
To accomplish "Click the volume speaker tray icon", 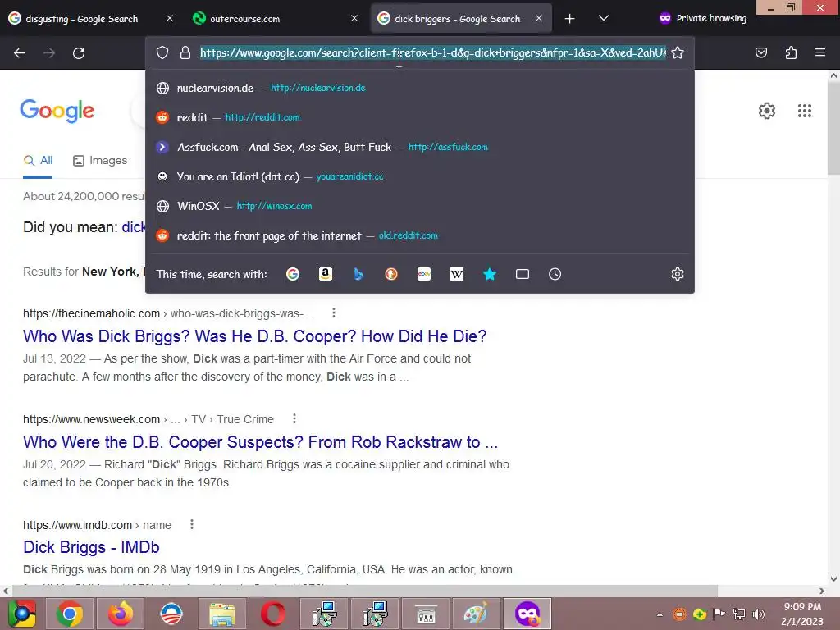I will (758, 614).
